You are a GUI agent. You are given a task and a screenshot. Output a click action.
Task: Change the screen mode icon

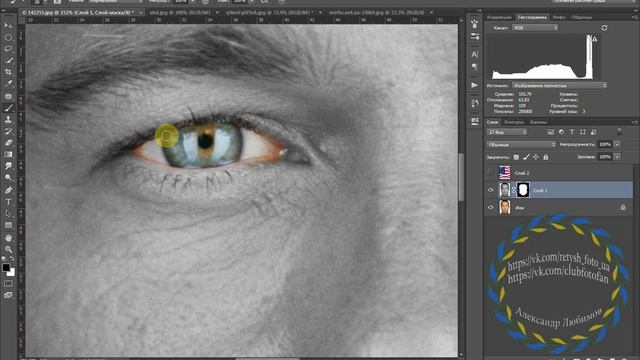pyautogui.click(x=8, y=295)
